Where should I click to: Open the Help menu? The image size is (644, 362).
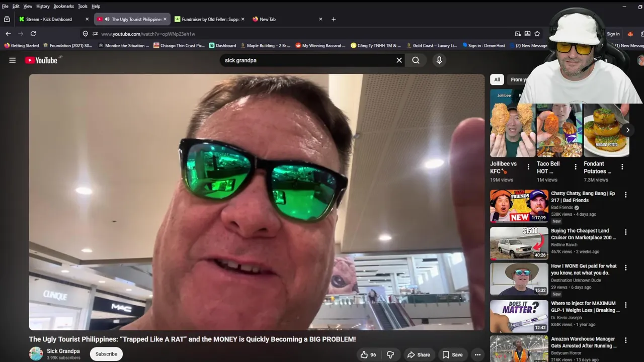point(96,6)
